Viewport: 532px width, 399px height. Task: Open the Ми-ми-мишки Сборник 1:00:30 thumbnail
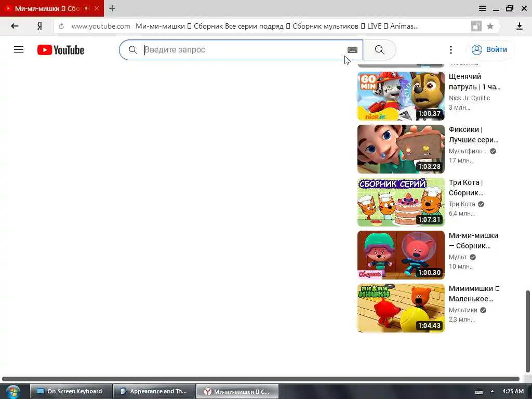(401, 255)
